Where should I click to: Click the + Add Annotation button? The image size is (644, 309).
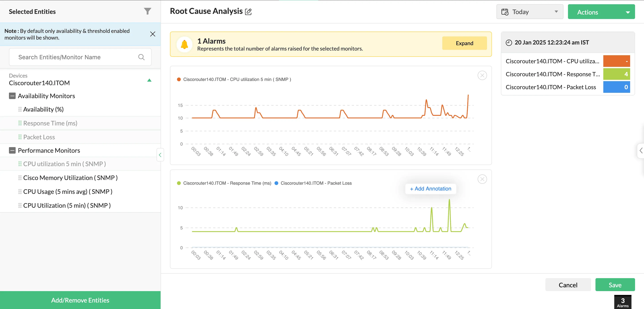click(x=430, y=189)
